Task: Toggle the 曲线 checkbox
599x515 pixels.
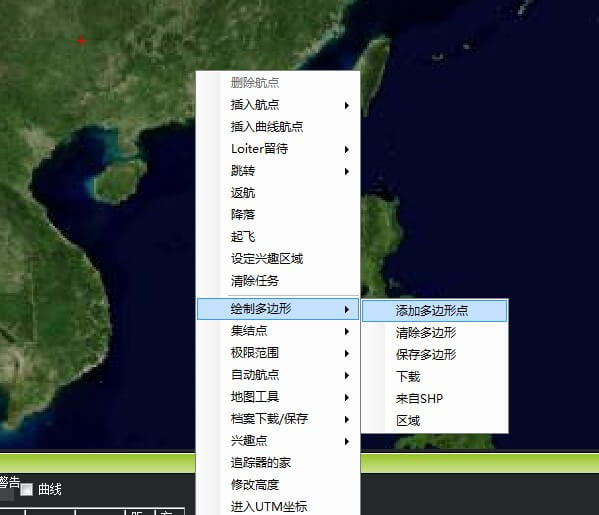Action: point(26,489)
